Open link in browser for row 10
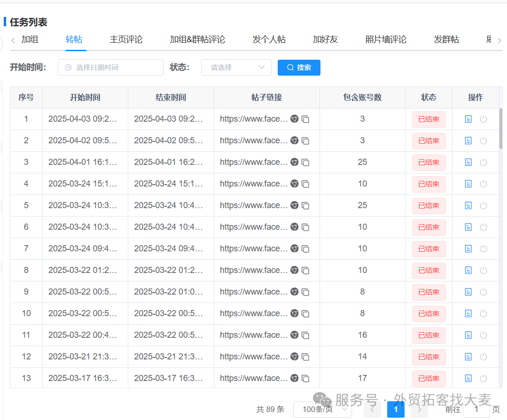 click(x=294, y=314)
